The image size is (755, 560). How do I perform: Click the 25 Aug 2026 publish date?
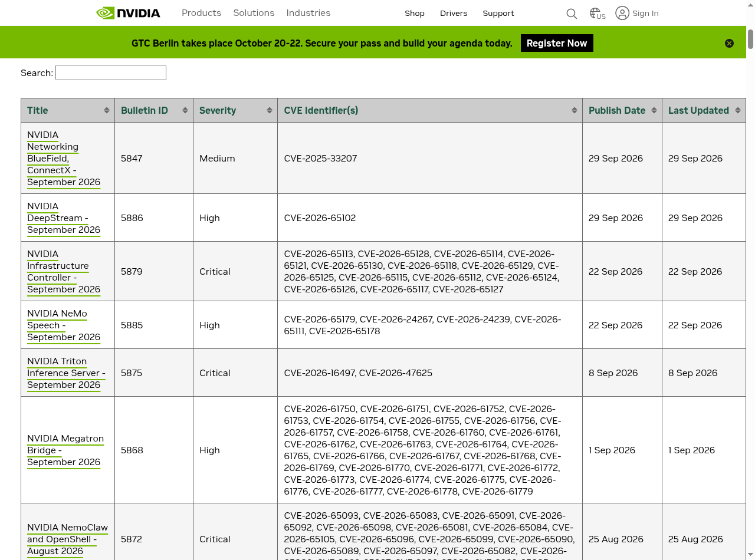point(616,539)
